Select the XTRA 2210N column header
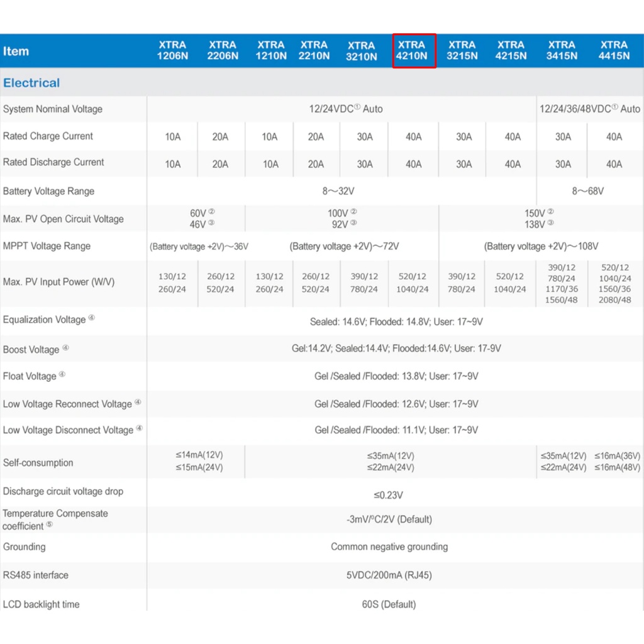This screenshot has height=644, width=644. point(314,50)
